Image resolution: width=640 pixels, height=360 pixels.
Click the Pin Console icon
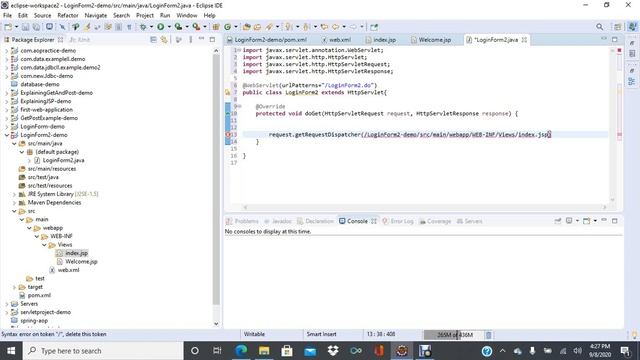pyautogui.click(x=558, y=221)
